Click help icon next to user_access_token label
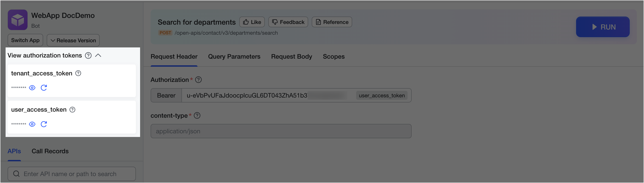The image size is (644, 183). tap(72, 110)
